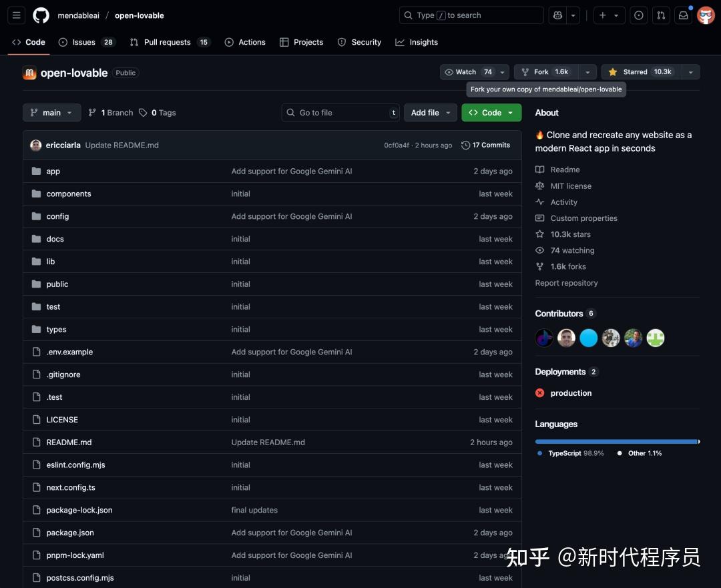
Task: Open the Copilot icon in header
Action: tap(556, 15)
